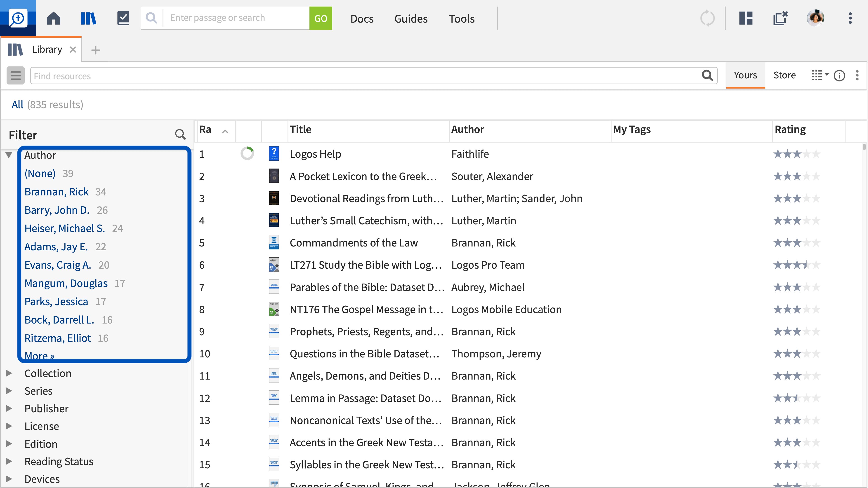The width and height of the screenshot is (868, 488).
Task: Expand the Reading Status filter section
Action: [x=9, y=461]
